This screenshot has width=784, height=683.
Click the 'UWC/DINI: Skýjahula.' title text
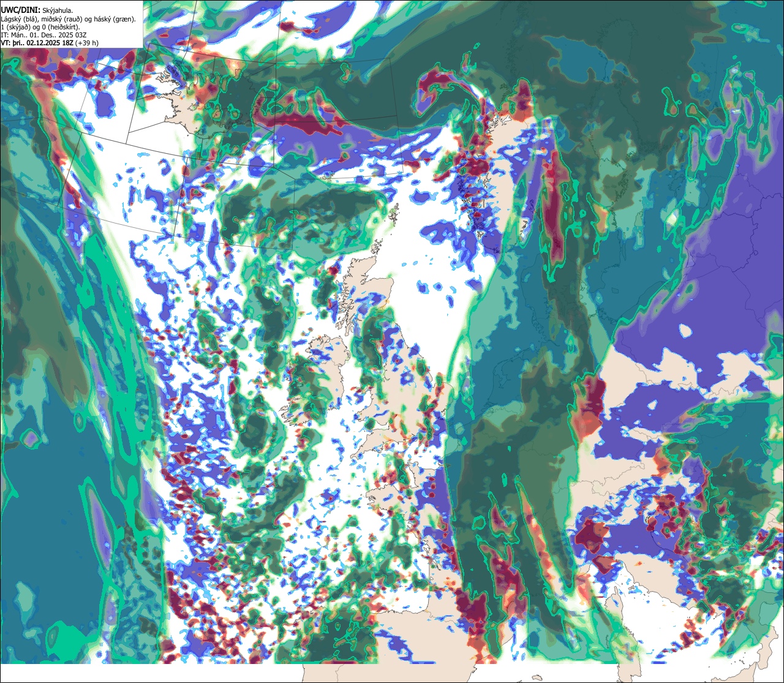click(37, 10)
